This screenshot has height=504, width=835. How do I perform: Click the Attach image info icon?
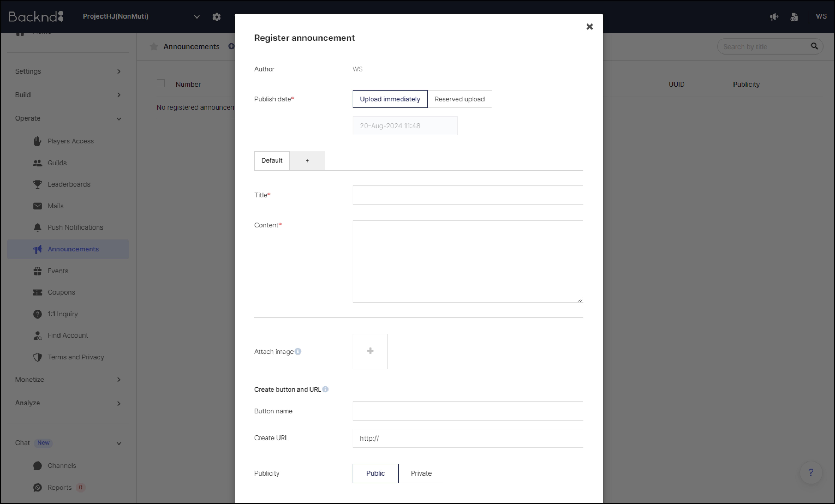point(298,352)
